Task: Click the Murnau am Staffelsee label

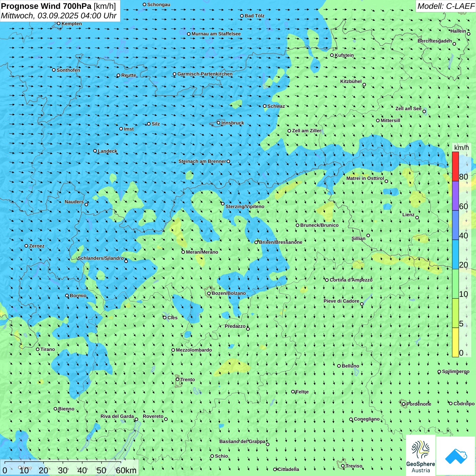Action: (216, 34)
